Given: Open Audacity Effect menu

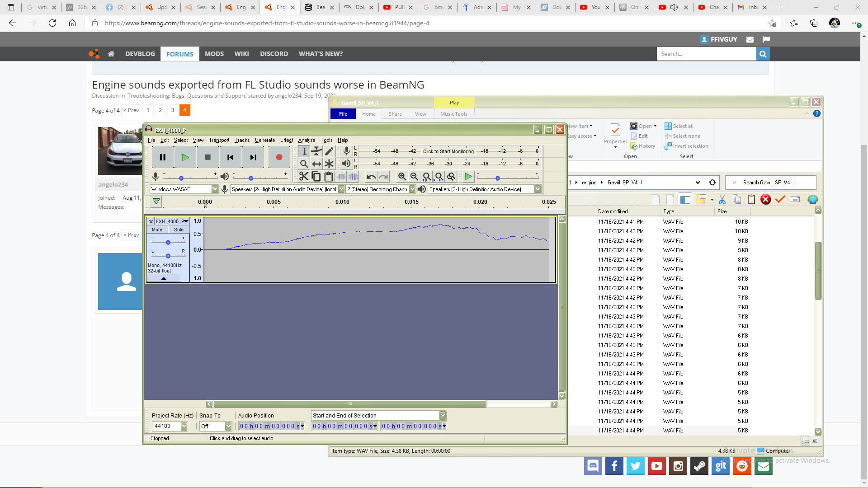Looking at the screenshot, I should coord(287,140).
